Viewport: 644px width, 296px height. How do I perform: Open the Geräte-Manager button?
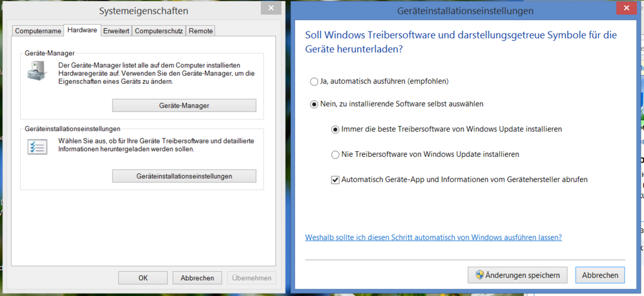click(x=184, y=106)
